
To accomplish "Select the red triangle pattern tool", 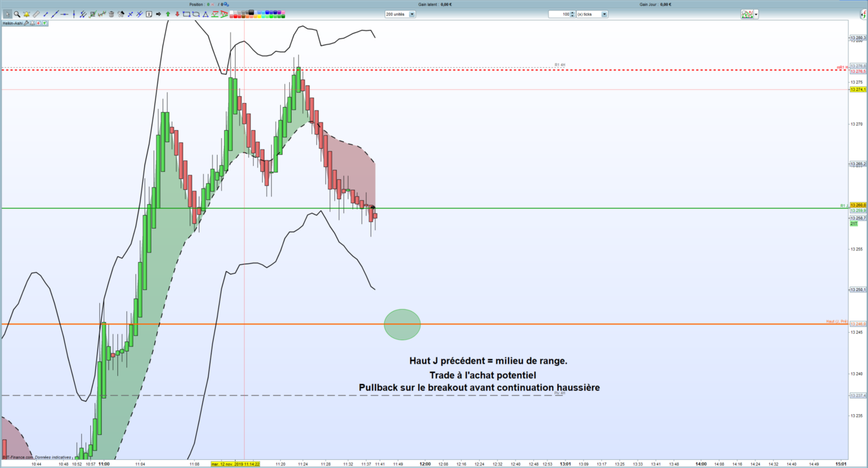I will [x=224, y=14].
